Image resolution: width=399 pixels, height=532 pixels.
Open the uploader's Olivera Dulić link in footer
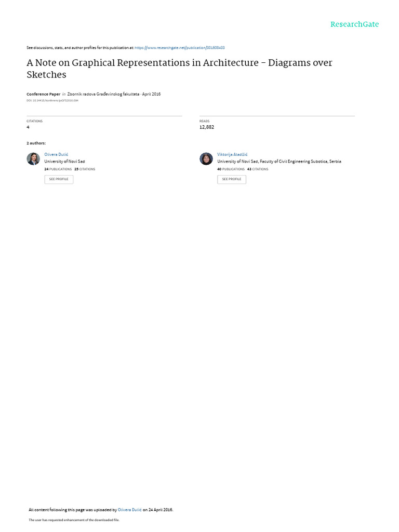129,510
